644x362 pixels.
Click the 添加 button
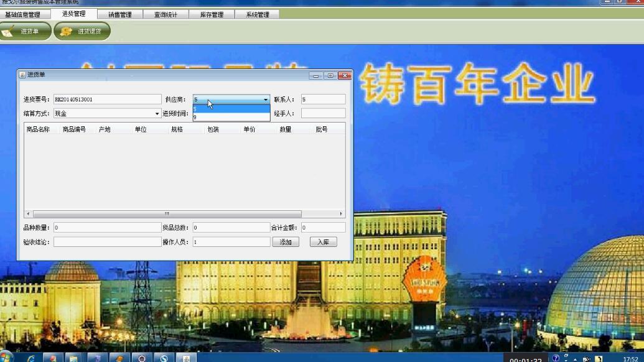286,242
